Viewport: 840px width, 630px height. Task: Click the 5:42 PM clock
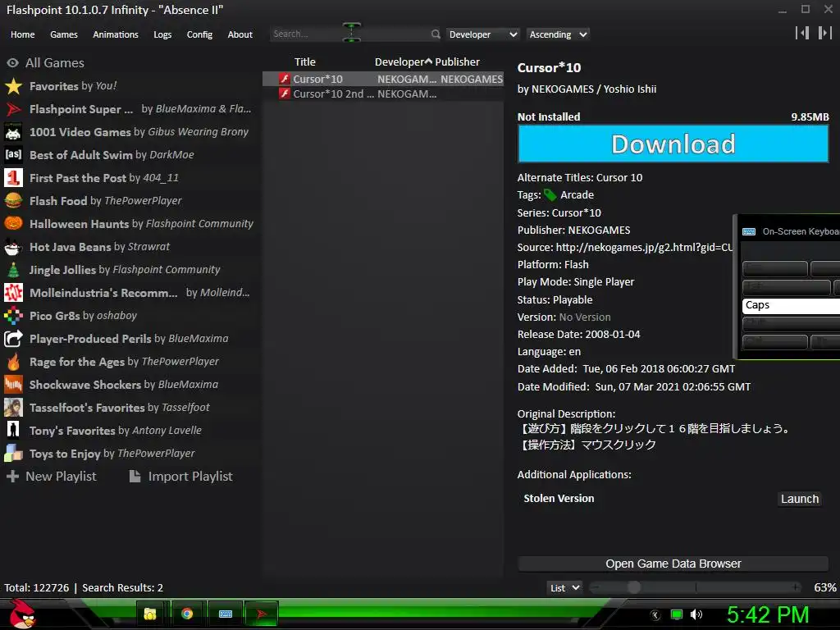pos(768,614)
